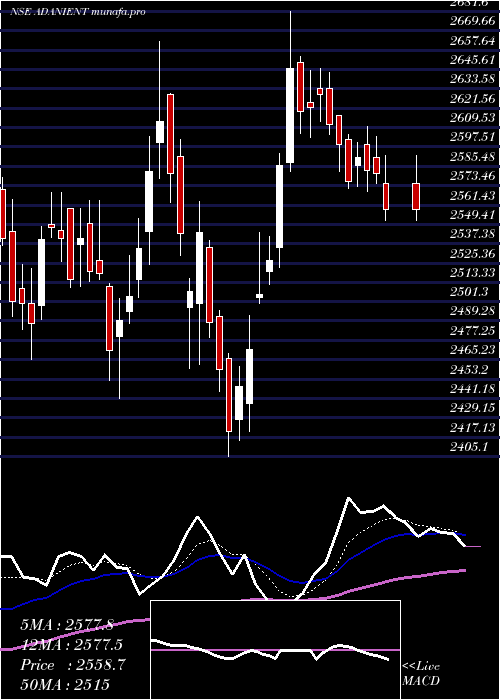The height and width of the screenshot is (700, 500).
Task: Click the 12MA : 2577.5 readout
Action: [x=71, y=645]
